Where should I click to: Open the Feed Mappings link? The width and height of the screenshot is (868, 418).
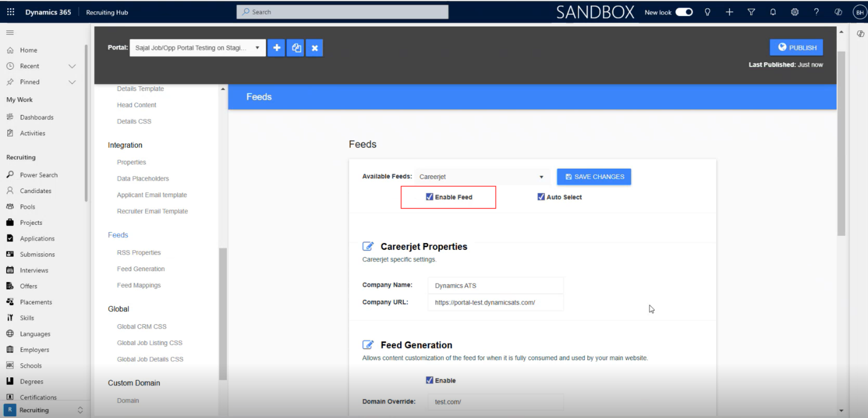pyautogui.click(x=139, y=285)
